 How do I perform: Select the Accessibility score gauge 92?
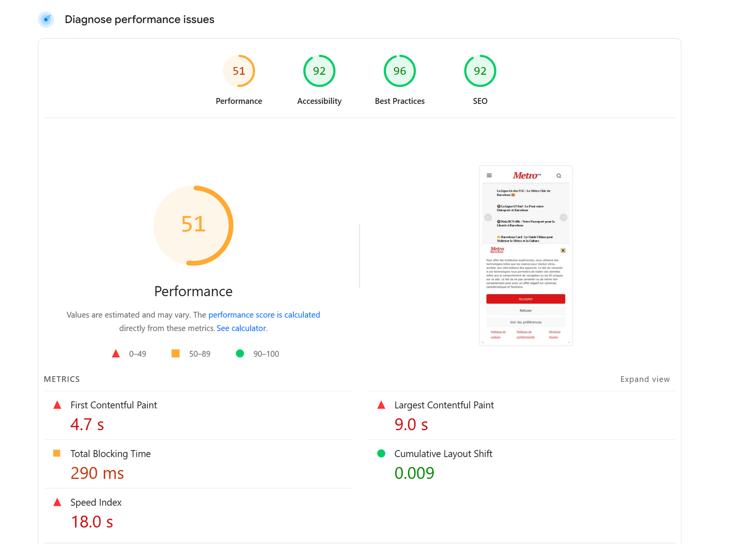click(319, 71)
